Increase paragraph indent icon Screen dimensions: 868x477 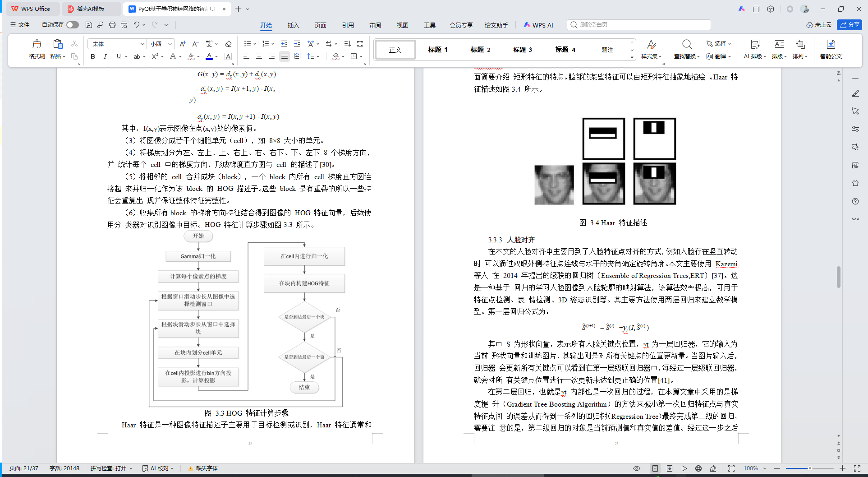pyautogui.click(x=297, y=44)
